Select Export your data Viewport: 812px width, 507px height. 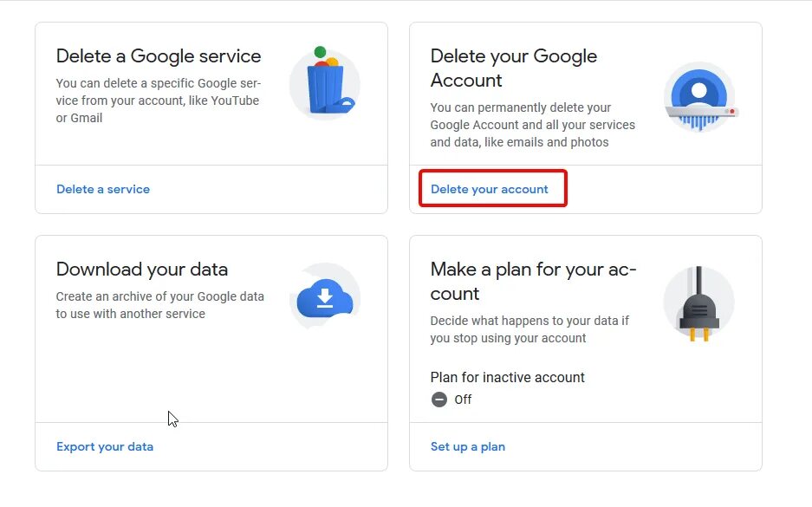pos(105,446)
